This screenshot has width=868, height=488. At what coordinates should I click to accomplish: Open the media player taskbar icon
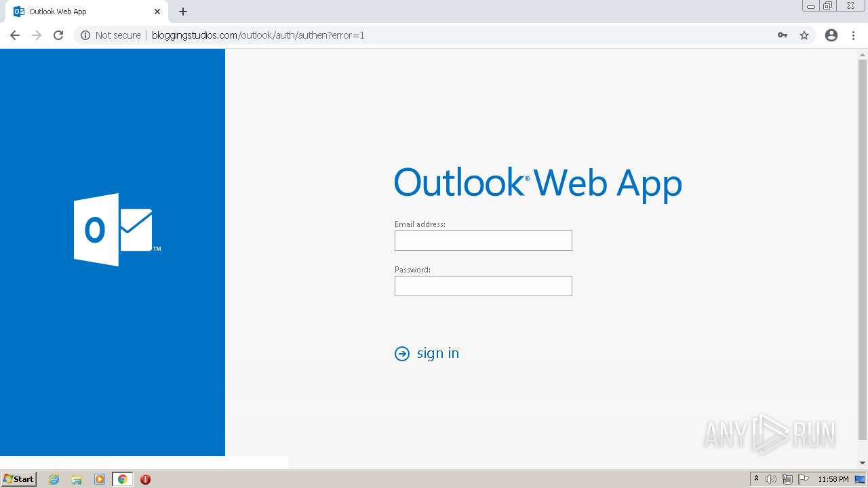[x=100, y=479]
